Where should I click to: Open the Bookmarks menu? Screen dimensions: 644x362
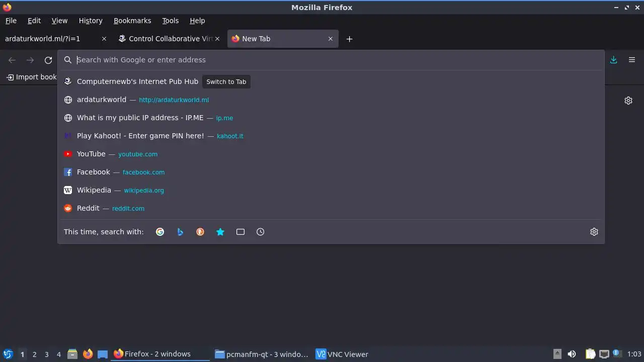pos(132,21)
